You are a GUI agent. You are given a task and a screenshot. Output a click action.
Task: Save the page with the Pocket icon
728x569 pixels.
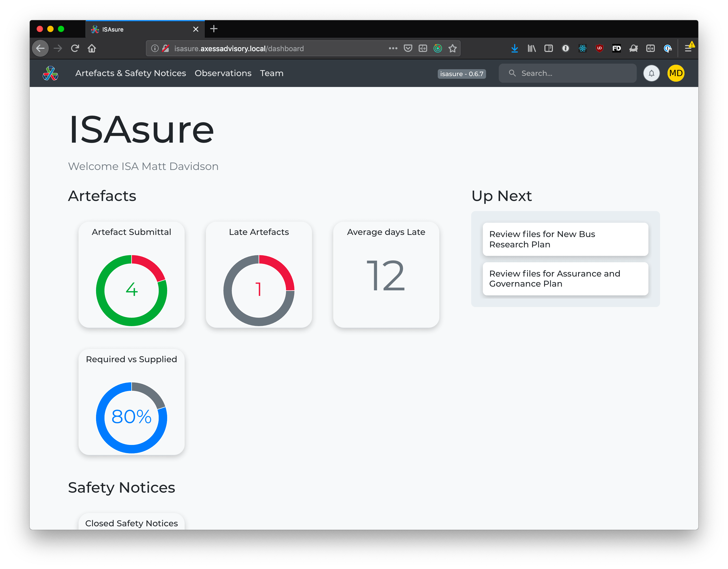click(x=408, y=49)
